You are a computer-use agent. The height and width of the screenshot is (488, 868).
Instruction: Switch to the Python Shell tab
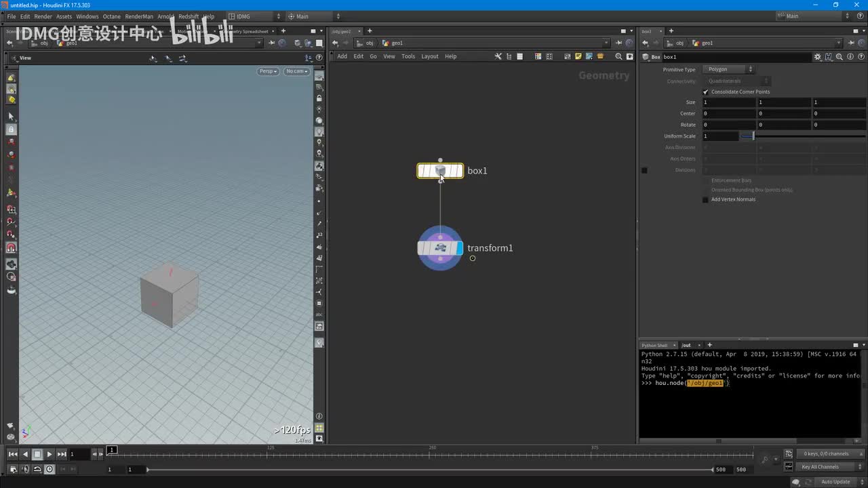click(x=654, y=345)
